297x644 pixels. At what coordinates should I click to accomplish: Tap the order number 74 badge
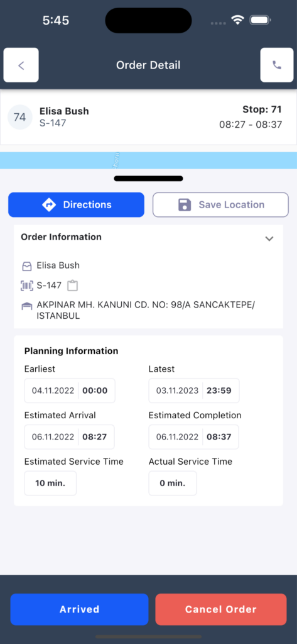coord(20,117)
